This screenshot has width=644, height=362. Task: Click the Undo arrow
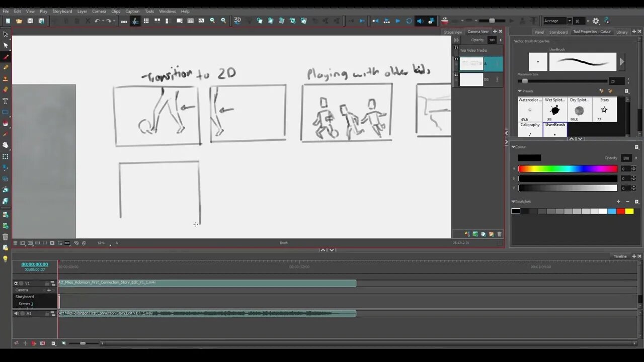(97, 21)
